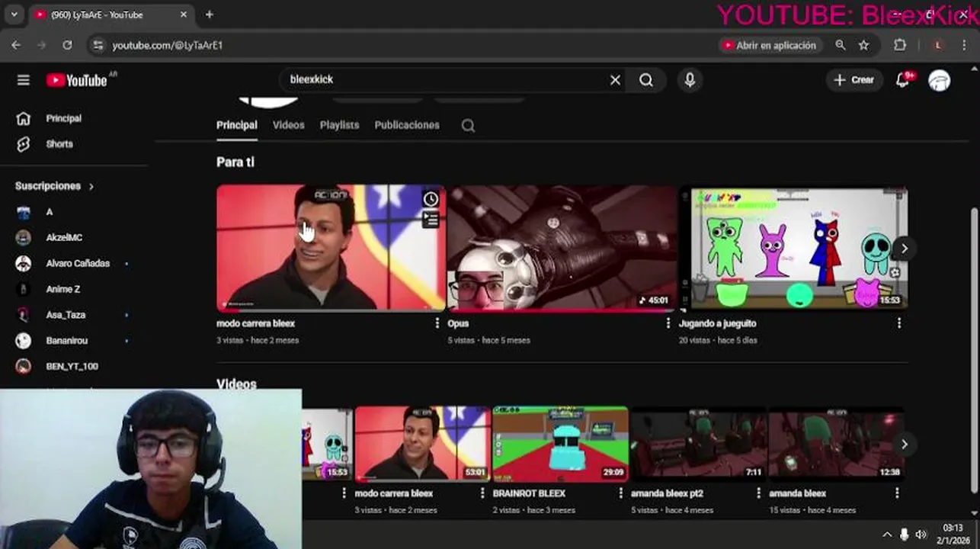Switch to the Publicaciones tab
Screen dimensions: 980x549
click(407, 125)
